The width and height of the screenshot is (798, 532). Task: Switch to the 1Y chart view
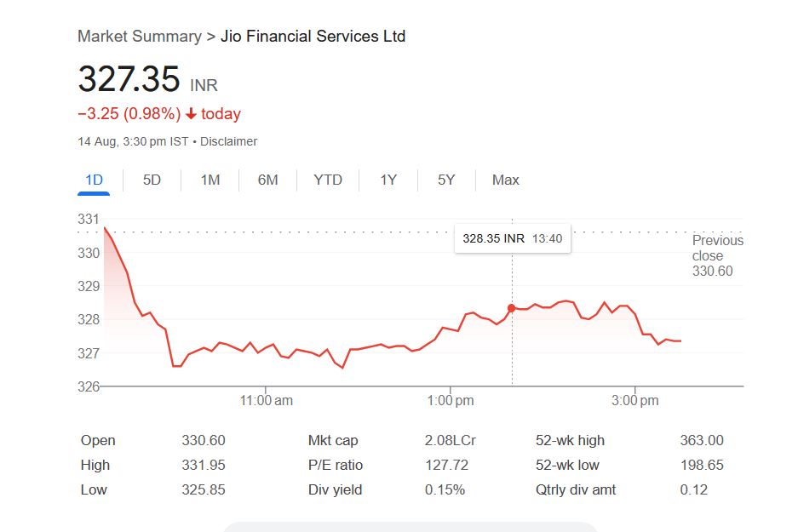[x=388, y=180]
